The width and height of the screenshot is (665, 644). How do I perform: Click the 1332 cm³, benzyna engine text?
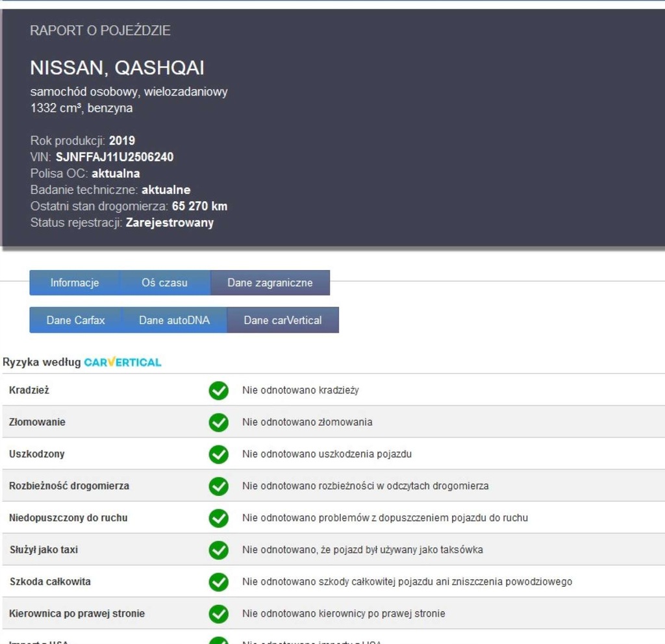pyautogui.click(x=81, y=108)
